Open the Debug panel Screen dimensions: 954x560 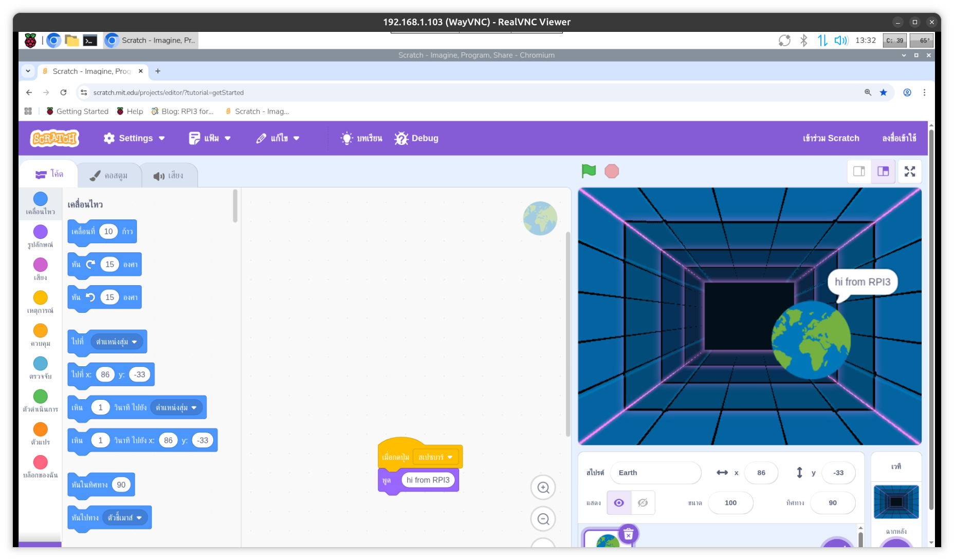click(417, 138)
